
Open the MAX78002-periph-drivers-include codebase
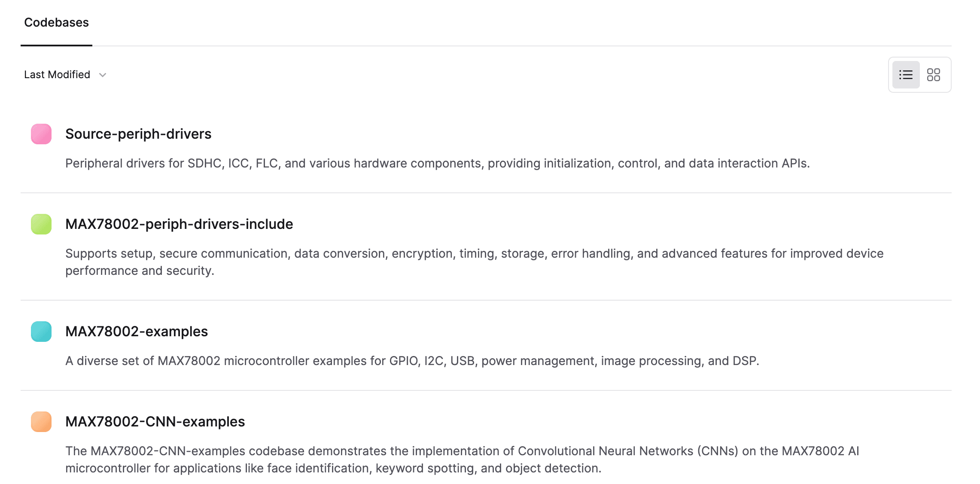179,224
